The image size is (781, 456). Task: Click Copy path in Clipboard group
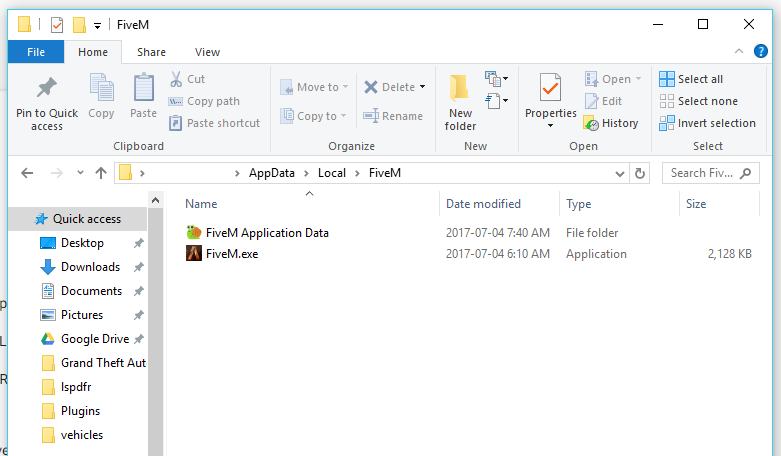[204, 101]
